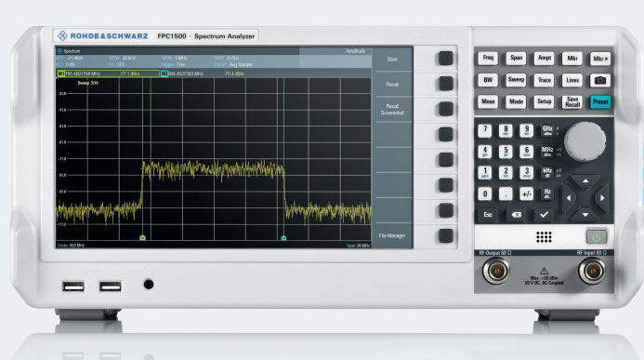Image resolution: width=644 pixels, height=360 pixels.
Task: Open the Mode selection key
Action: 516,101
